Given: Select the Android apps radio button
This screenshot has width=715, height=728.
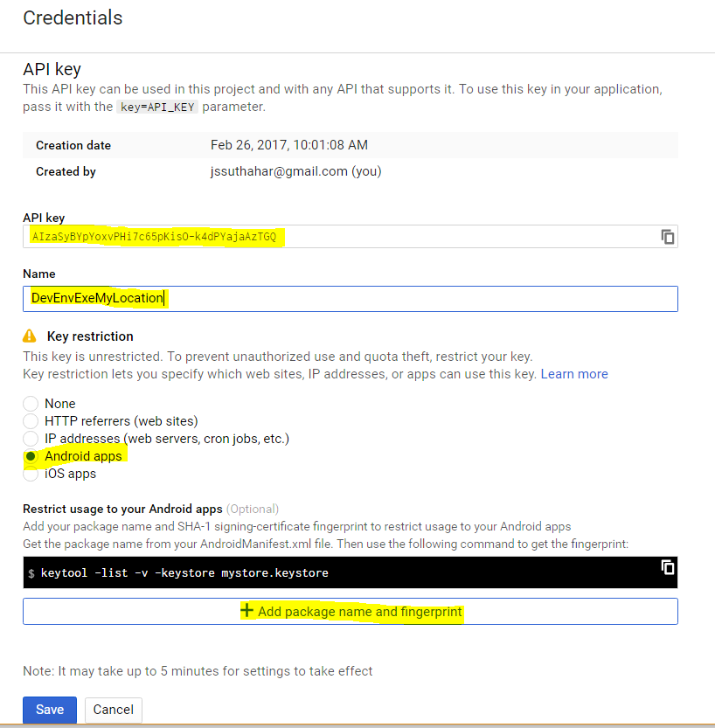Looking at the screenshot, I should (31, 456).
